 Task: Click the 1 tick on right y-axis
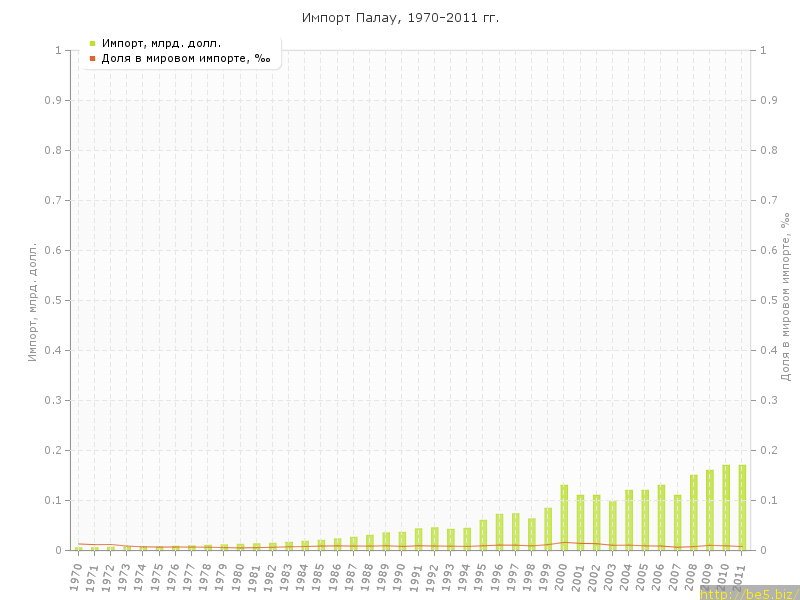pyautogui.click(x=763, y=50)
